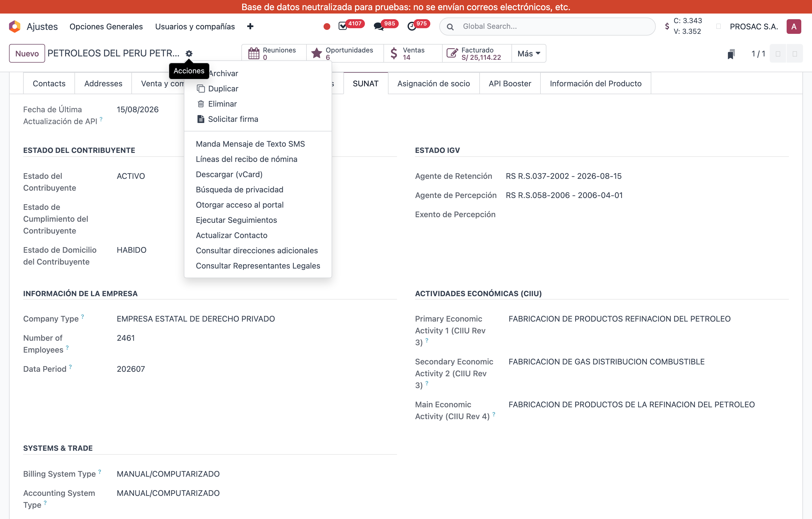Click help mark beside Primary Economic Activity 1
Screen dimensions: 812x519
[427, 340]
